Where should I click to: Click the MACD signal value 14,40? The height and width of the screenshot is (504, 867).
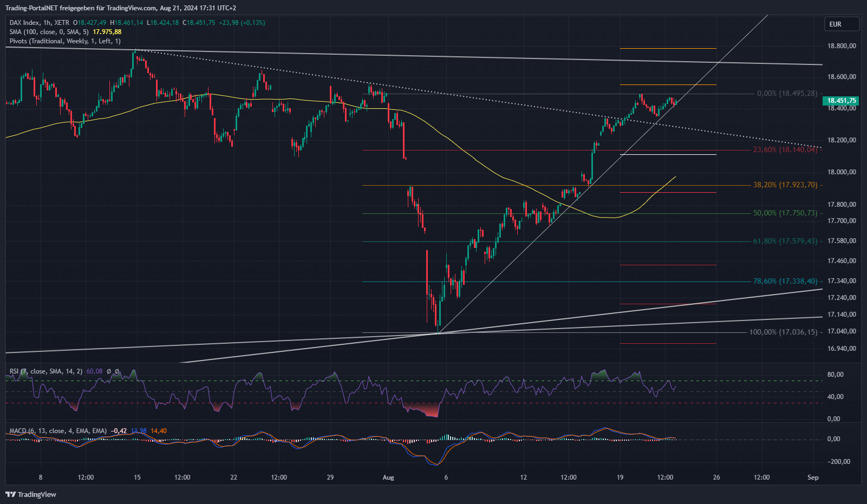pos(159,431)
